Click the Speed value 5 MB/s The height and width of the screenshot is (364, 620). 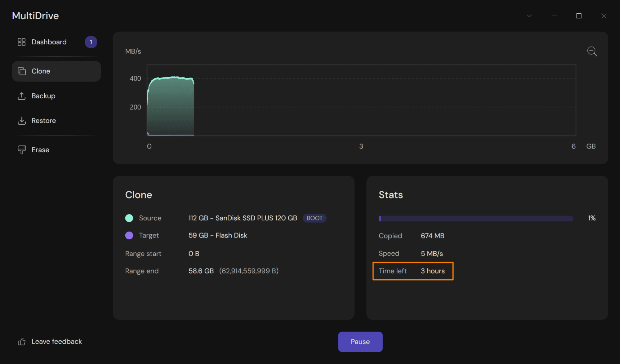pyautogui.click(x=432, y=253)
